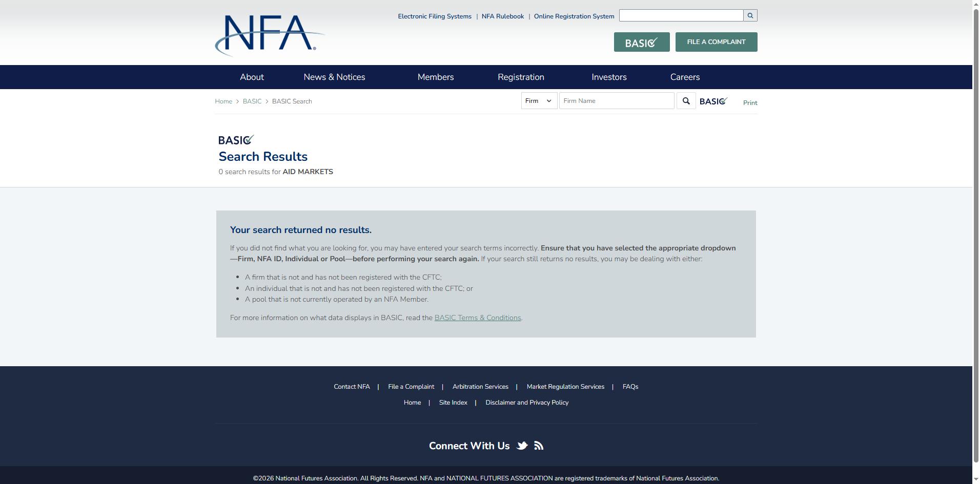Open the Investors menu

click(x=609, y=77)
